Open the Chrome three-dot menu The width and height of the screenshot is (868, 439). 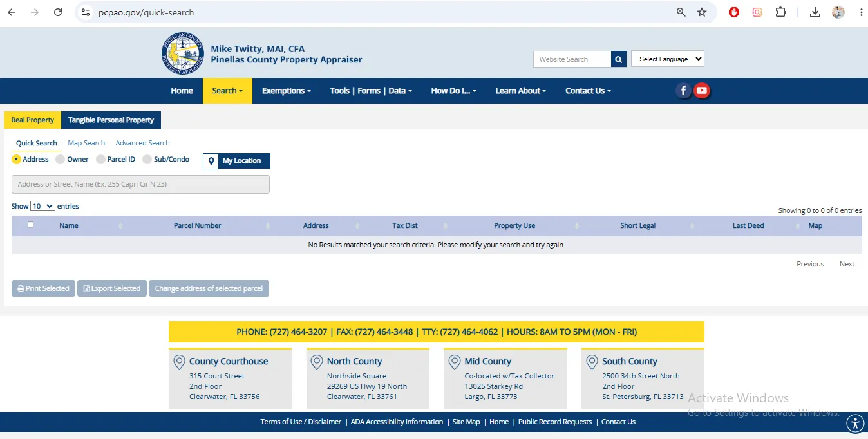[x=861, y=12]
